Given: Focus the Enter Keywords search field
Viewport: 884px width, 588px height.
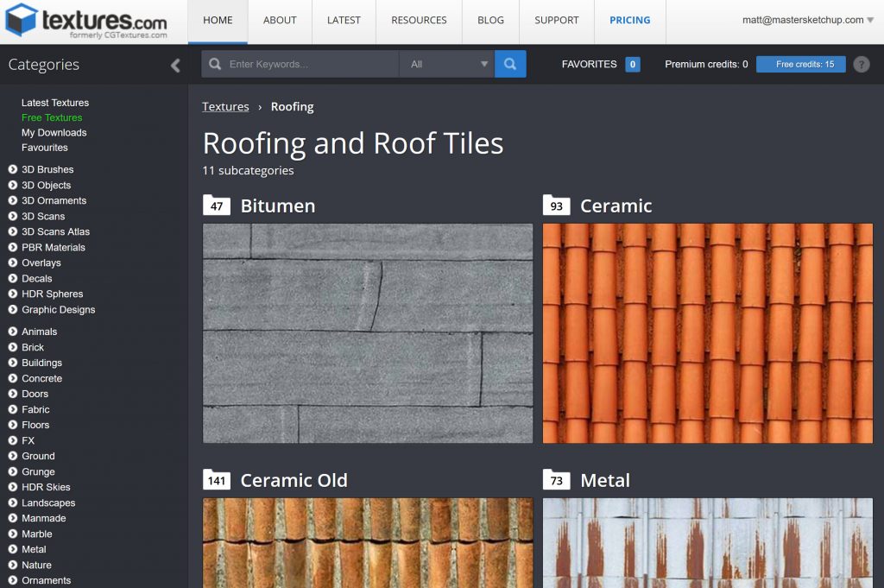Looking at the screenshot, I should 311,64.
